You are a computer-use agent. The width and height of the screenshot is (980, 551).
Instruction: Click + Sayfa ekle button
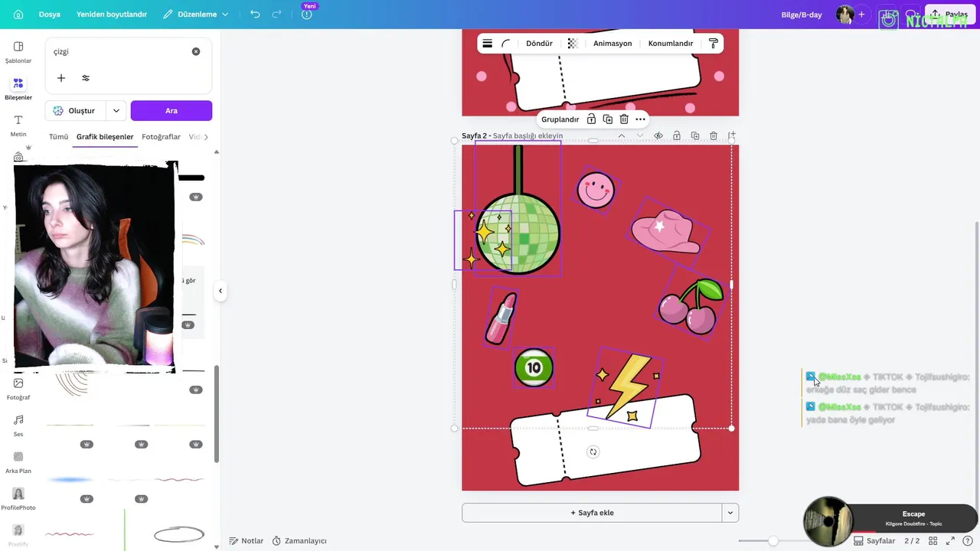tap(592, 513)
